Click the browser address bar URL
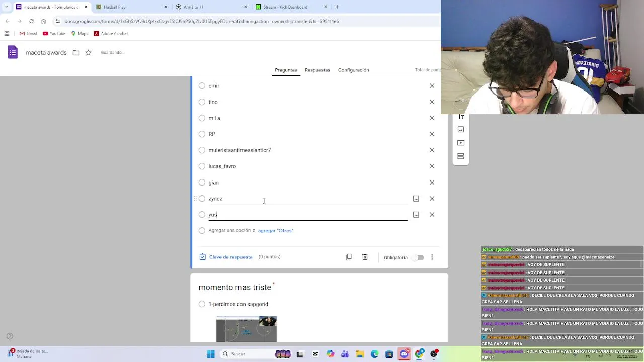This screenshot has height=362, width=644. [x=201, y=21]
